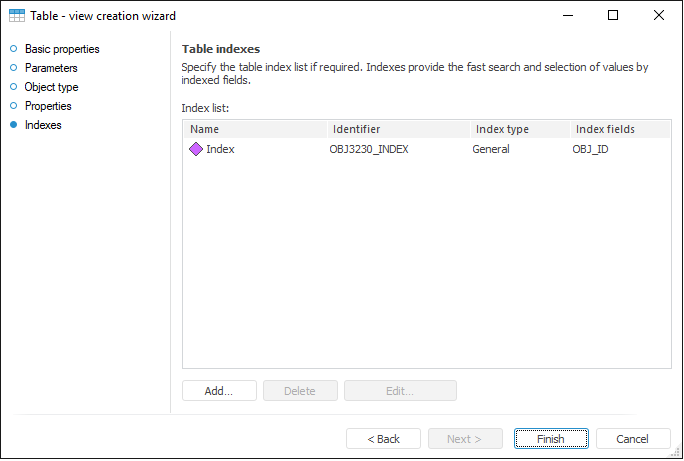Go back with the Back button

(383, 439)
